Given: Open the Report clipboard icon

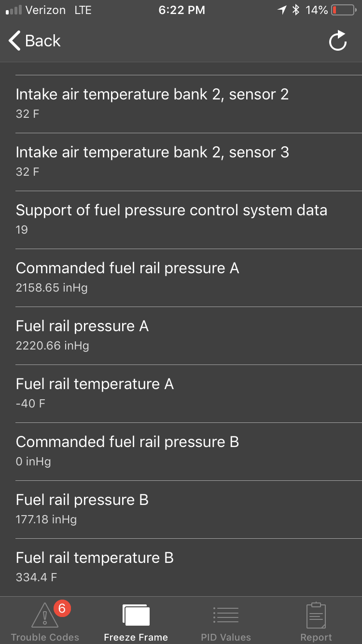Looking at the screenshot, I should (316, 616).
